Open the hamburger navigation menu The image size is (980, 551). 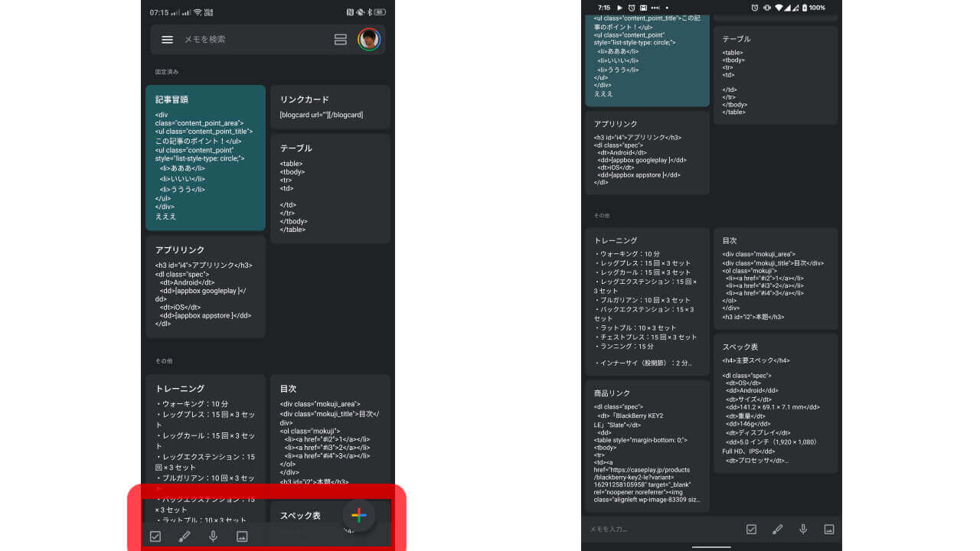167,40
